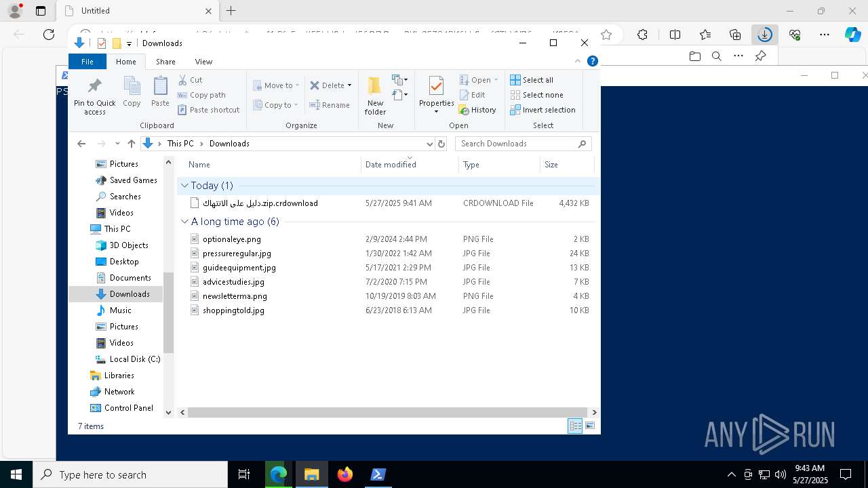This screenshot has width=868, height=488.
Task: Sort by Size column header
Action: (x=566, y=165)
